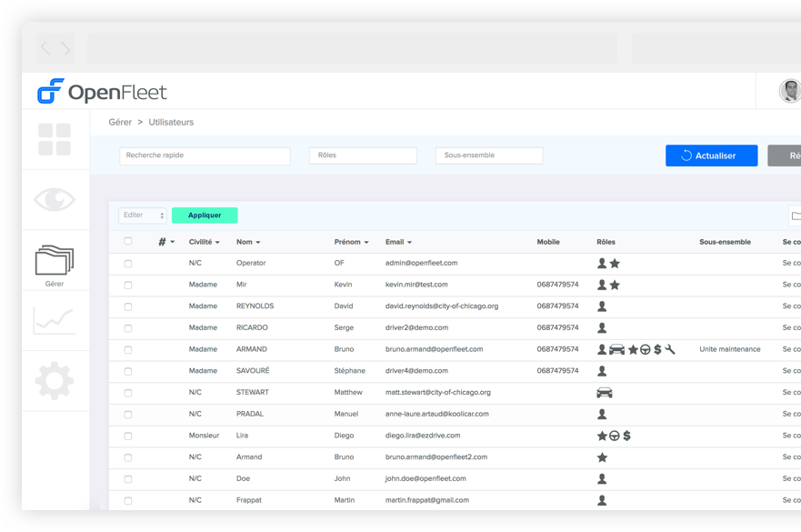Open the statistics chart icon in the sidebar
Screen dimensions: 801x532
coord(53,319)
